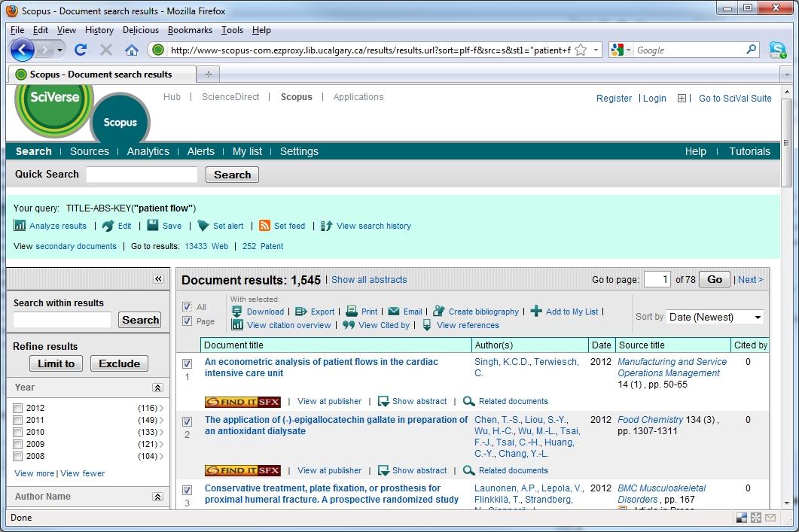Click the Print icon in results toolbar

(352, 312)
